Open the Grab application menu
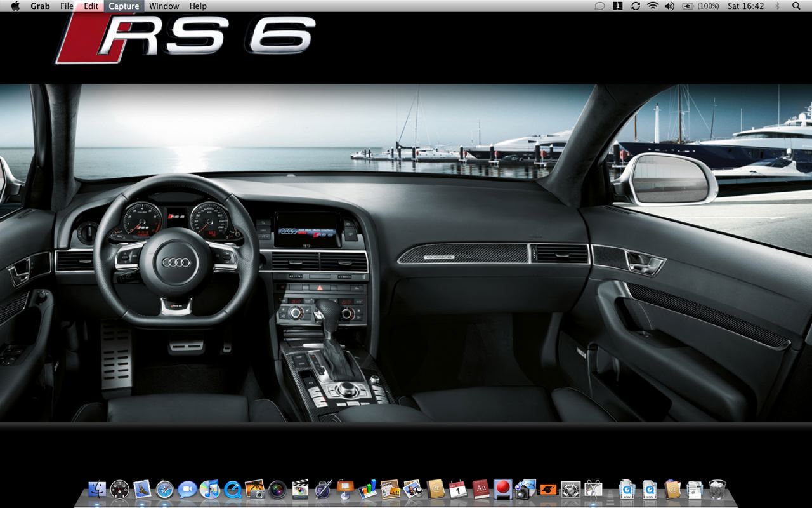This screenshot has width=812, height=508. 40,6
